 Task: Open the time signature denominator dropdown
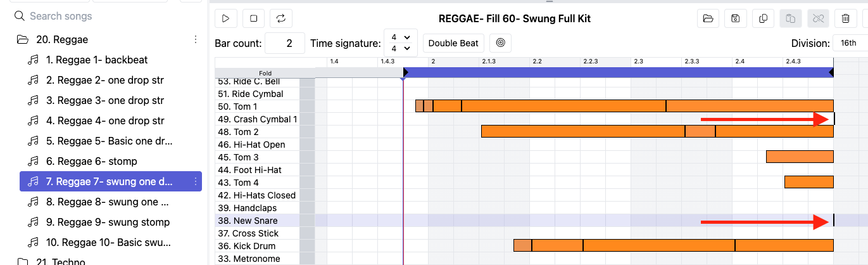400,48
